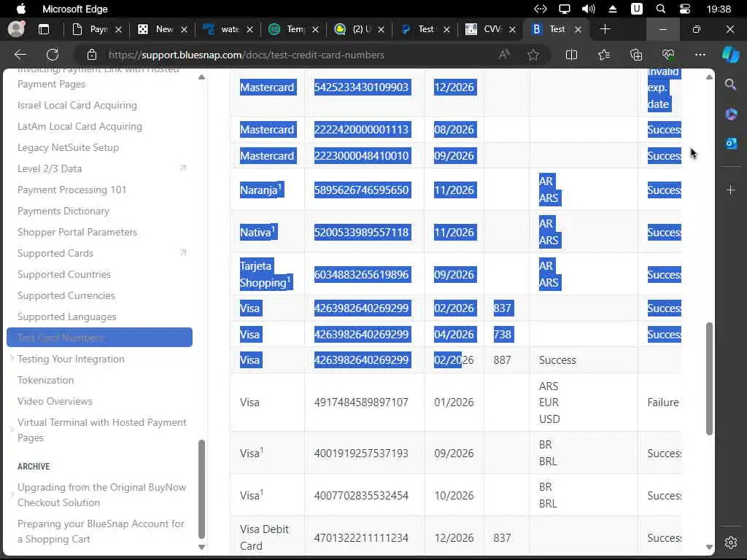Open Browser essentials heart icon
The height and width of the screenshot is (560, 747).
click(x=668, y=55)
